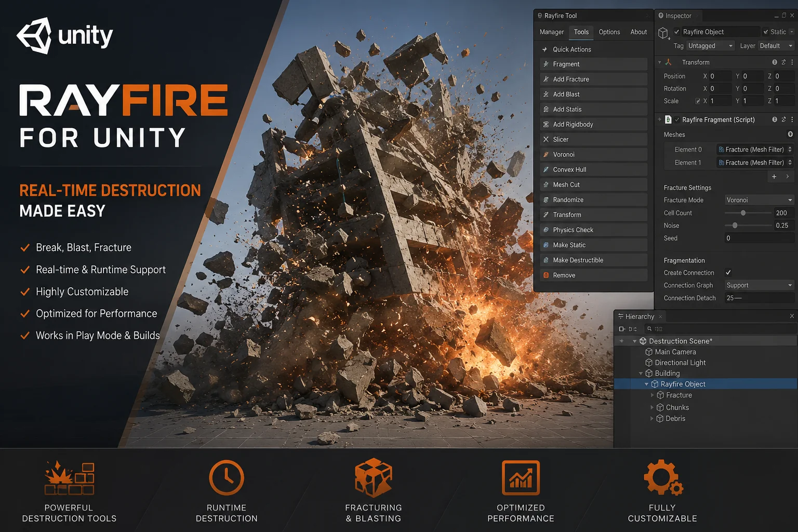Open the Connection Graph Support dropdown
The width and height of the screenshot is (798, 532).
760,285
